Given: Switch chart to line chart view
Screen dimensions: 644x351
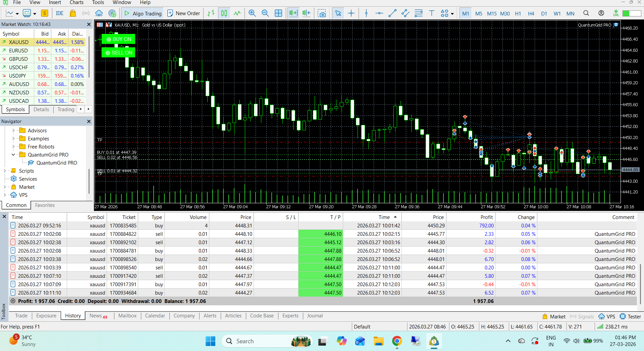Looking at the screenshot, I should (237, 13).
